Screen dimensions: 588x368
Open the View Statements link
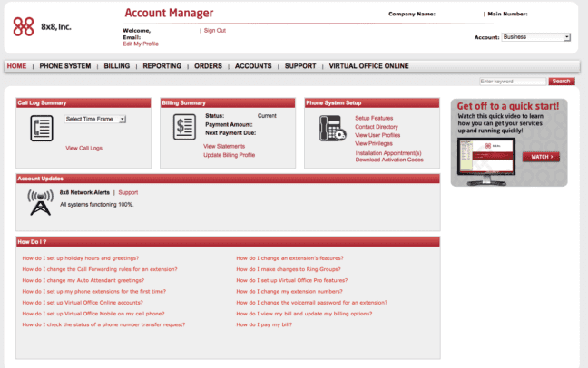[224, 146]
